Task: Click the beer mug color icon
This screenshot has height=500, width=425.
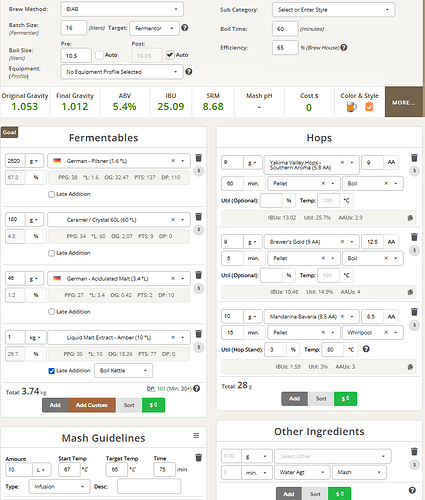Action: pyautogui.click(x=351, y=107)
